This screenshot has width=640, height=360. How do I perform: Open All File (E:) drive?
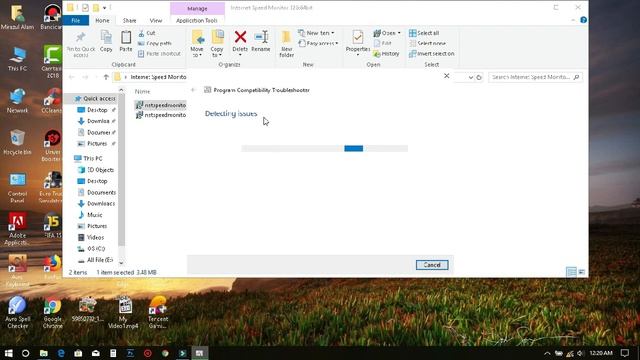pos(96,260)
